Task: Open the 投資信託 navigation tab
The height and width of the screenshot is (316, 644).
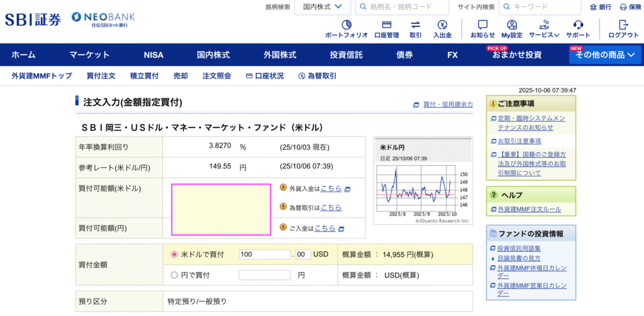Action: pos(346,55)
